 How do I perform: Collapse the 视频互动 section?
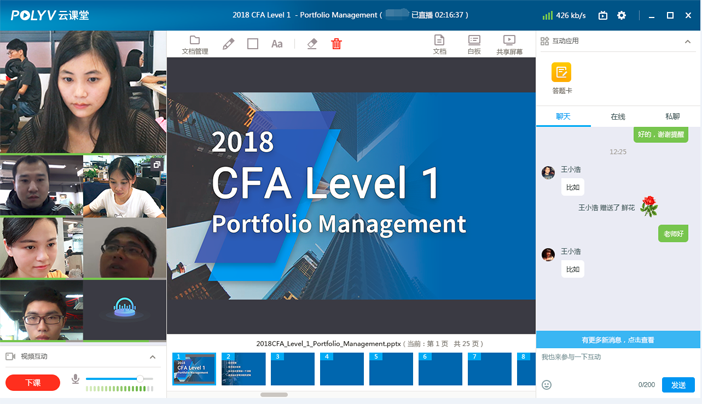(153, 357)
